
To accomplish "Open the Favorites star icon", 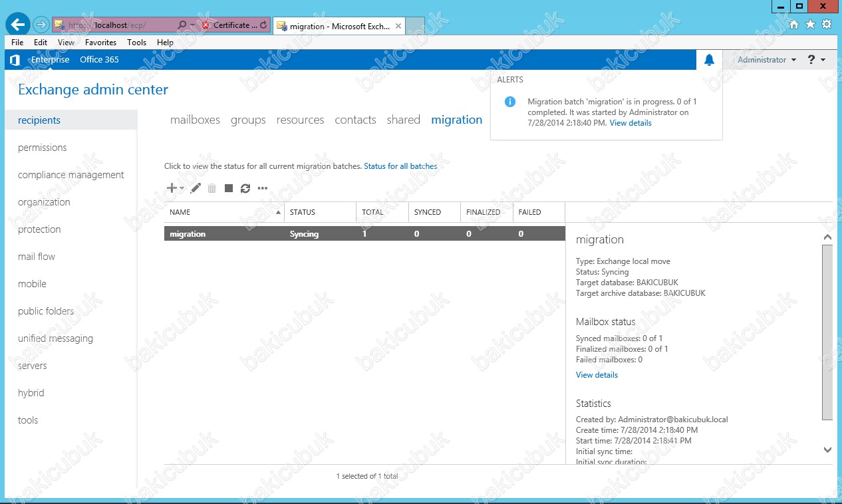I will point(810,25).
